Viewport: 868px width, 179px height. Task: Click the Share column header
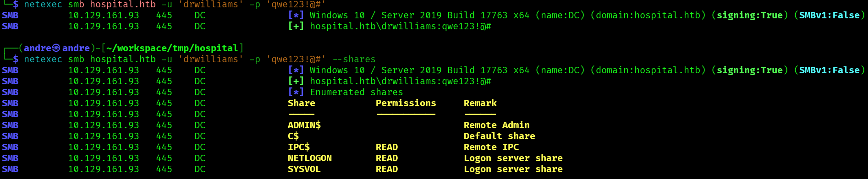302,103
